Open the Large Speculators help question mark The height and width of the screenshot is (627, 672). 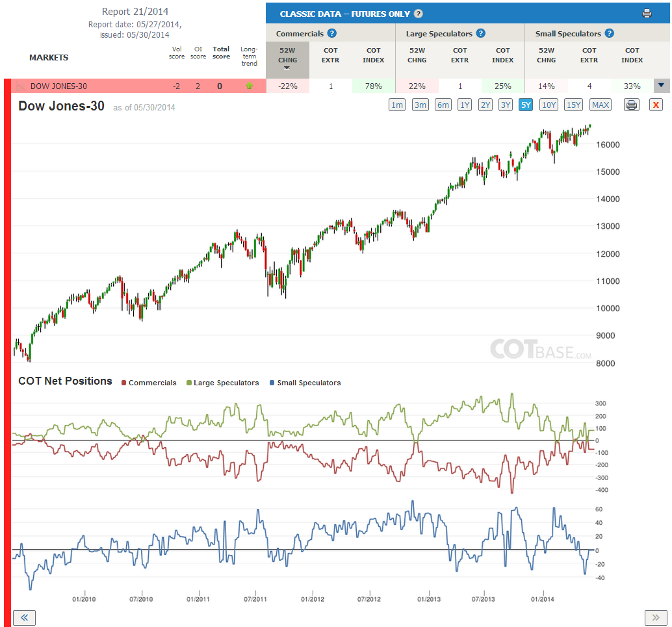pos(481,33)
